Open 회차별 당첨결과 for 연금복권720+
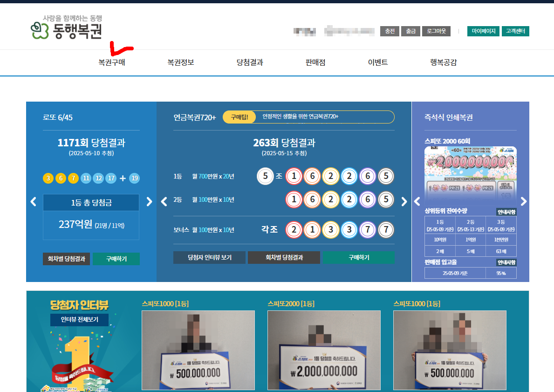This screenshot has width=554, height=392. coord(284,257)
